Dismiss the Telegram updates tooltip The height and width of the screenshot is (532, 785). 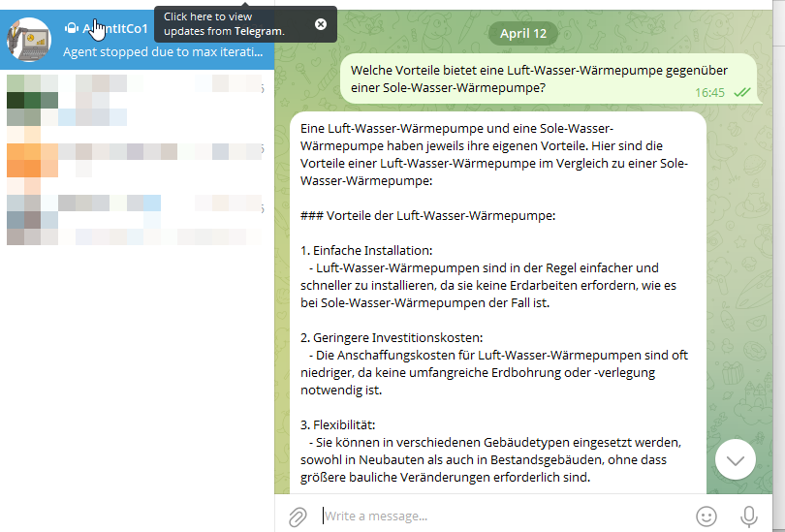(321, 24)
